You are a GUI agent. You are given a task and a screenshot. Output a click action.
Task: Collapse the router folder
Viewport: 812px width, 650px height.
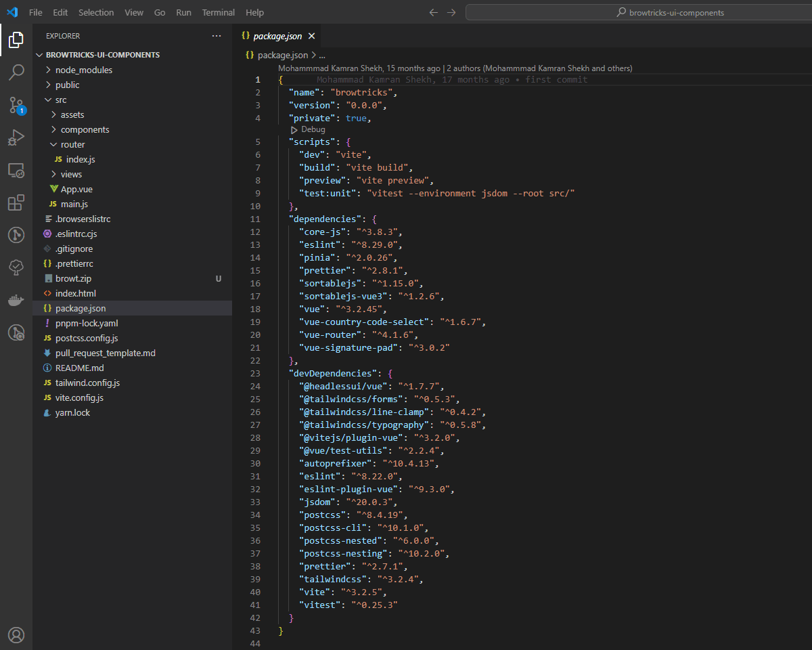(72, 144)
